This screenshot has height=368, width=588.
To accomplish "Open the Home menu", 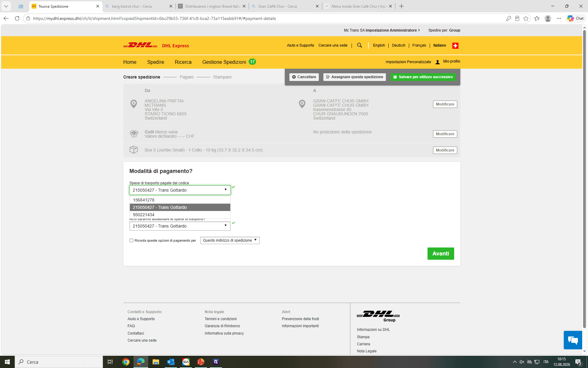I will 130,62.
